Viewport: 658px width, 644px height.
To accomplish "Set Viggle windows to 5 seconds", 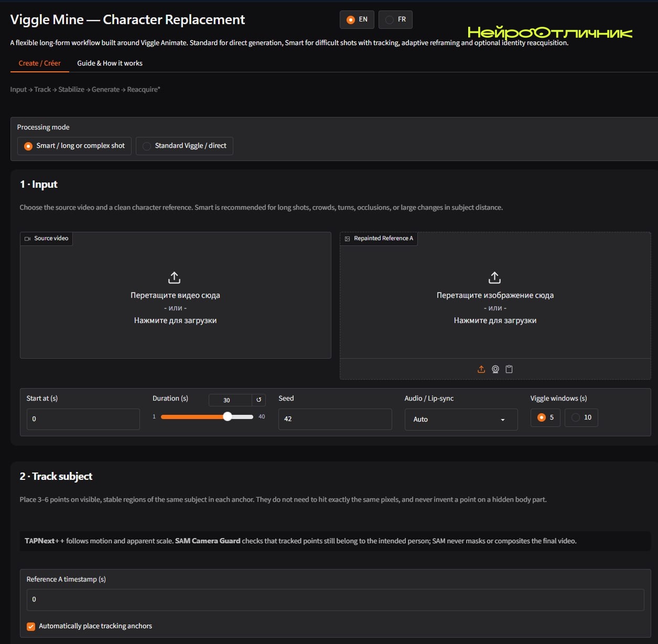I will (x=545, y=417).
